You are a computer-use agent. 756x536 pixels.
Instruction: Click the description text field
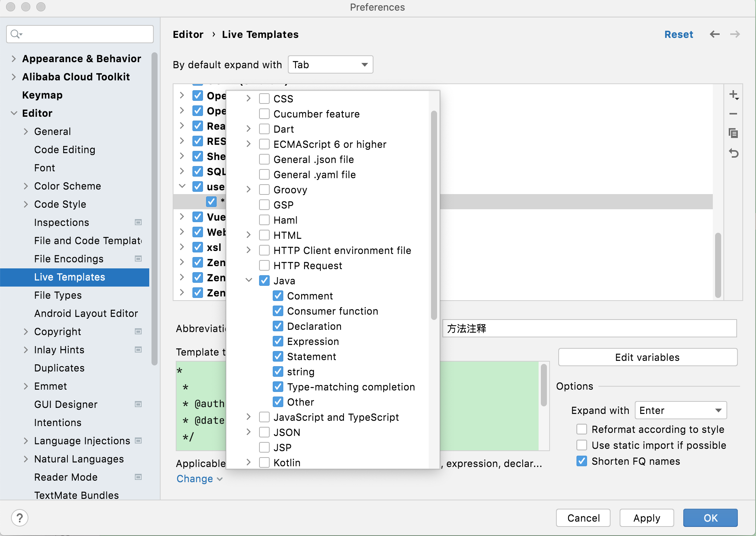point(589,329)
